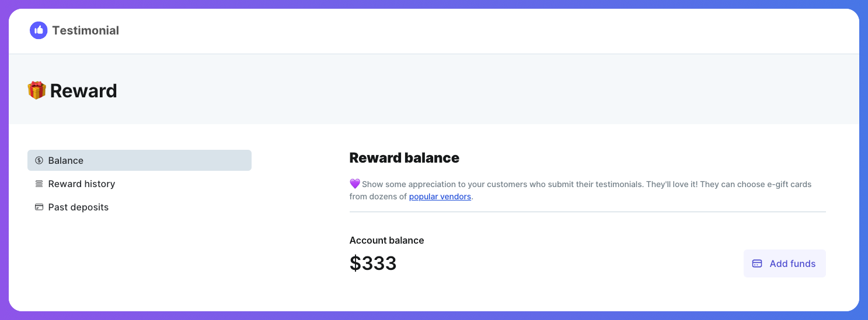Click the card icon beside Past deposits
The image size is (868, 320).
click(x=39, y=207)
